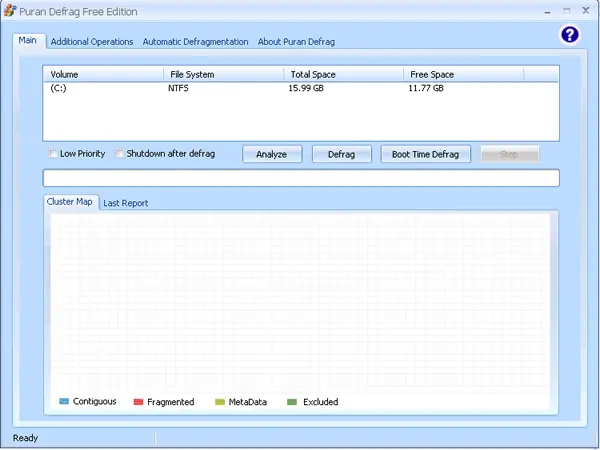600x450 pixels.
Task: Click the greyed-out Stop button
Action: pos(510,154)
